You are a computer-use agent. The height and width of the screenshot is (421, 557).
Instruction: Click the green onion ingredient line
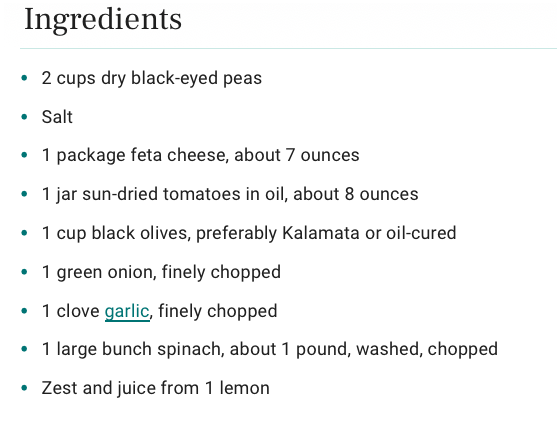pyautogui.click(x=161, y=272)
